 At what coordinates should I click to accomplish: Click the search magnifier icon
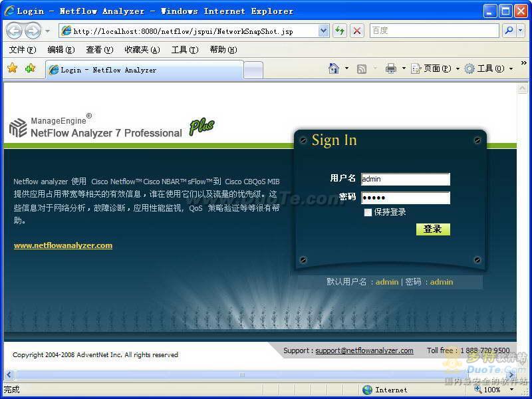(x=509, y=31)
